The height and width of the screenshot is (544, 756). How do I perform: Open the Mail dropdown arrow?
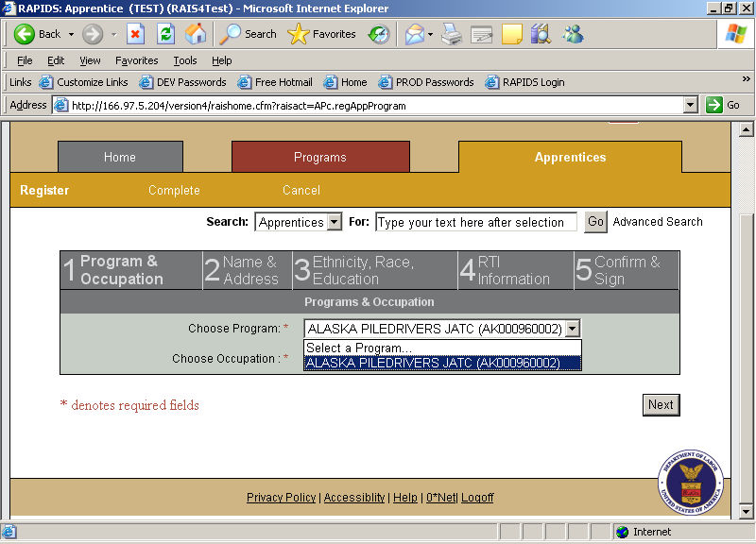click(430, 34)
